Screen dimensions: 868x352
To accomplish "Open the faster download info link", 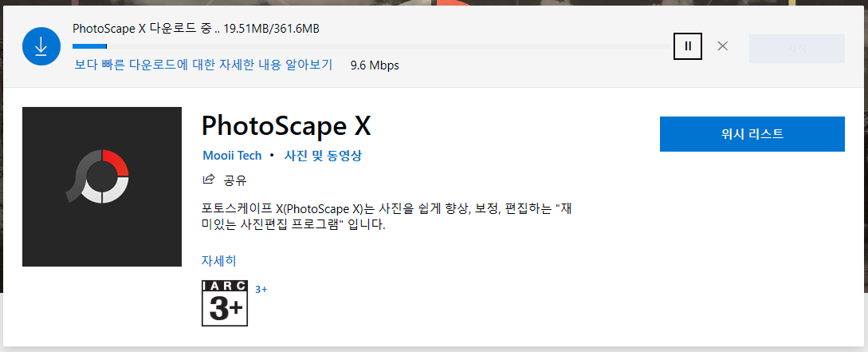I will (203, 65).
